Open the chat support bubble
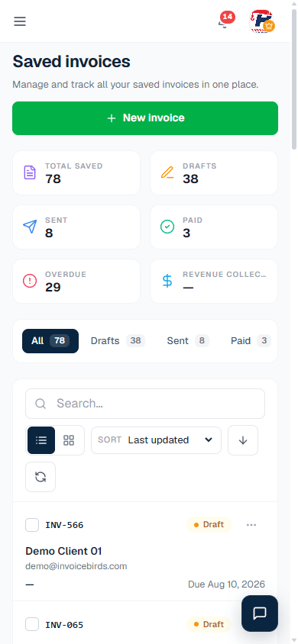This screenshot has width=298, height=644. pos(260,613)
